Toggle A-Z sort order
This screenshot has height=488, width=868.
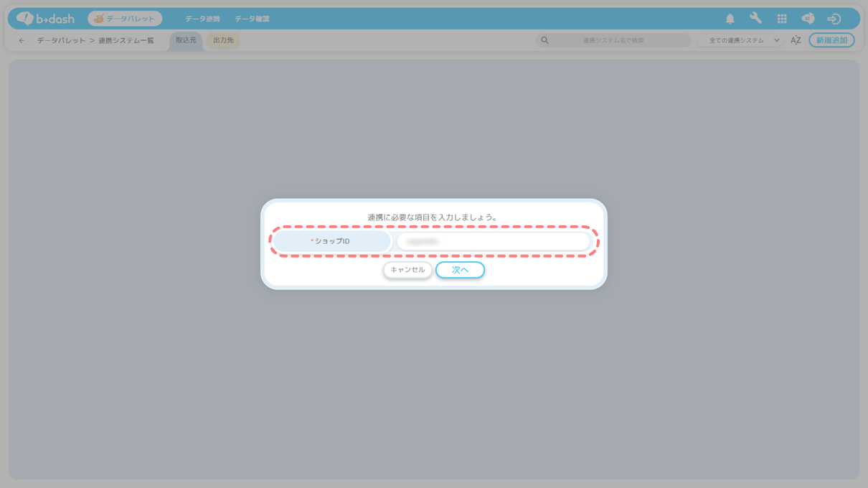(x=796, y=40)
